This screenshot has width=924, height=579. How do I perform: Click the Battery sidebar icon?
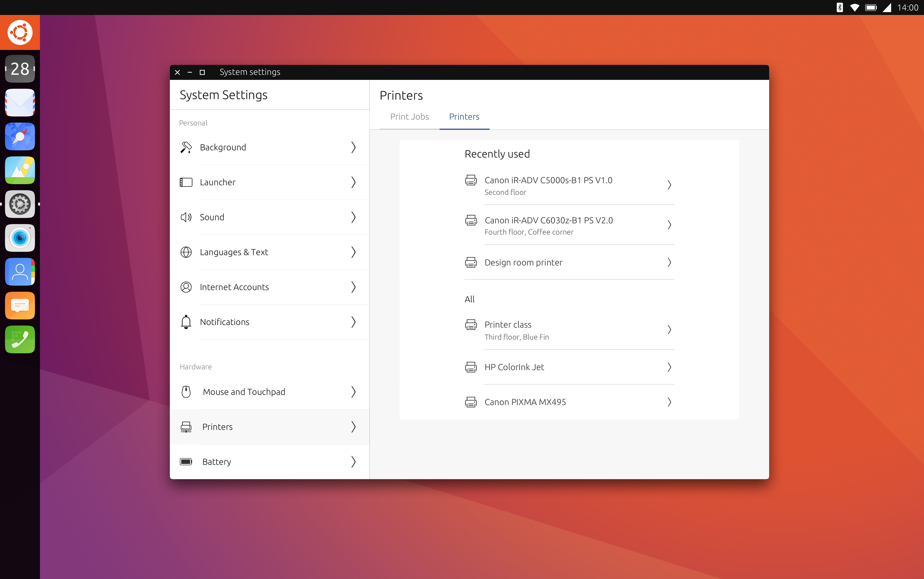(186, 461)
